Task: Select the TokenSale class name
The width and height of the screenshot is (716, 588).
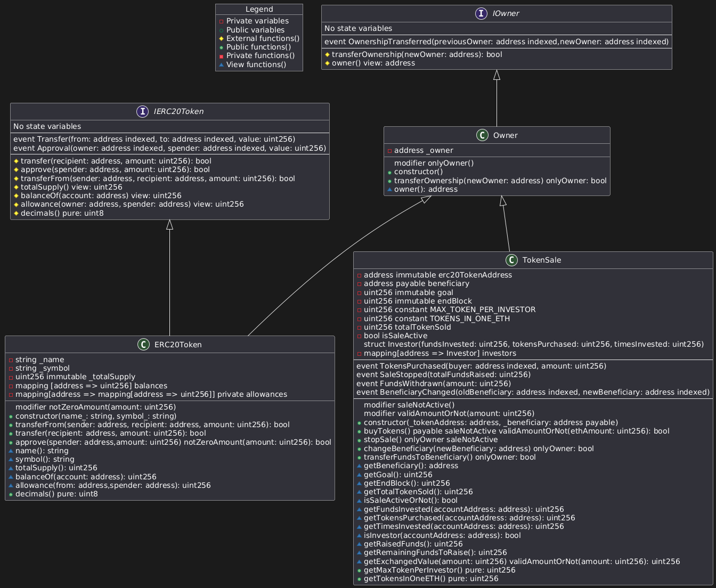Action: pyautogui.click(x=541, y=260)
